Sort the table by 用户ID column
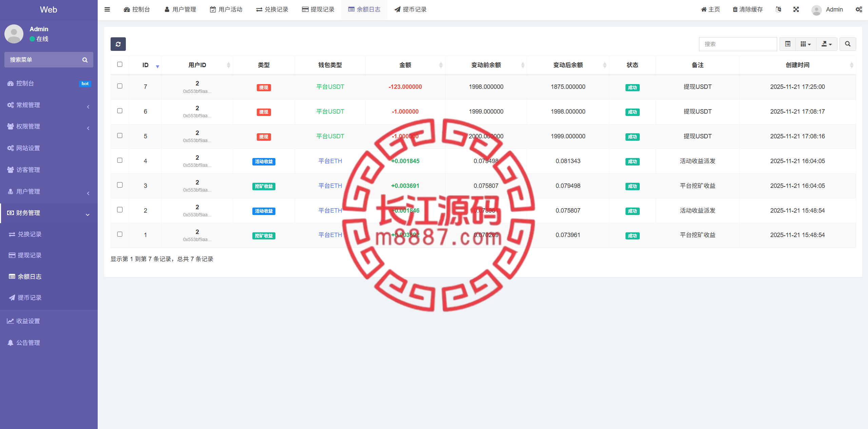Image resolution: width=868 pixels, height=429 pixels. [197, 65]
